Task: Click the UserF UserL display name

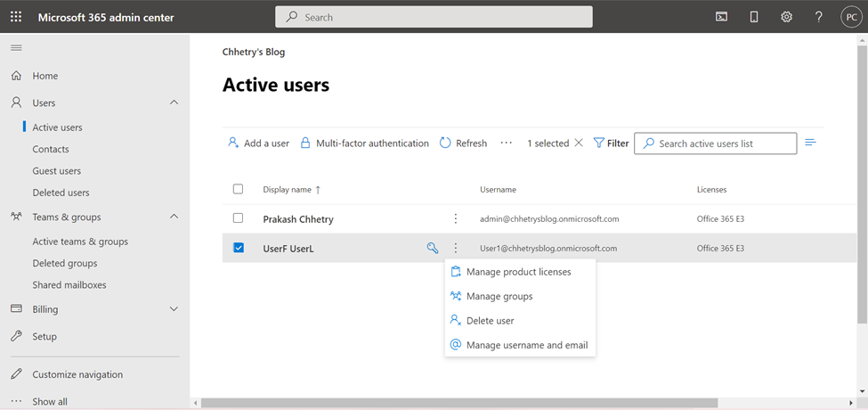Action: [x=288, y=249]
